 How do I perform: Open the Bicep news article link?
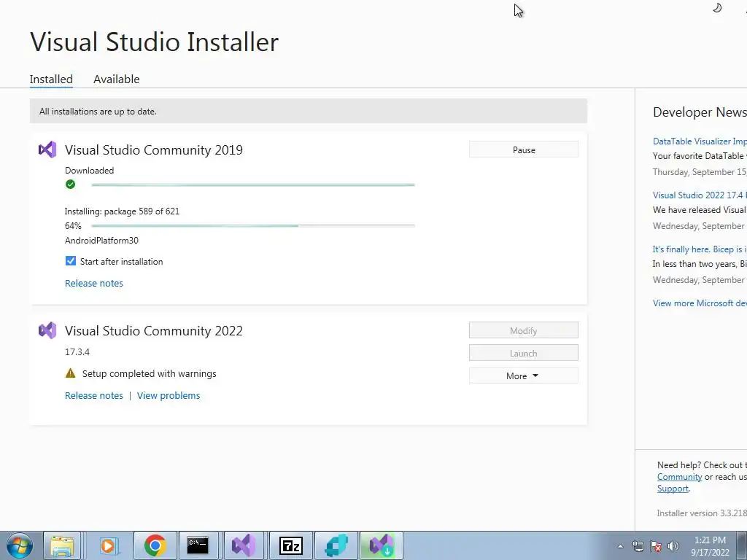coord(700,249)
